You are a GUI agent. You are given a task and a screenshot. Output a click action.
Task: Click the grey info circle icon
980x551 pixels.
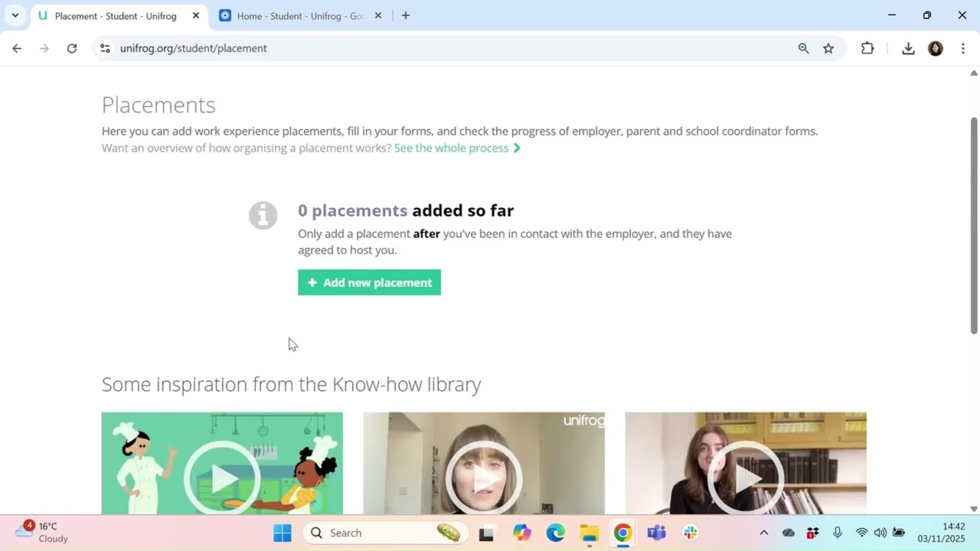pos(263,215)
